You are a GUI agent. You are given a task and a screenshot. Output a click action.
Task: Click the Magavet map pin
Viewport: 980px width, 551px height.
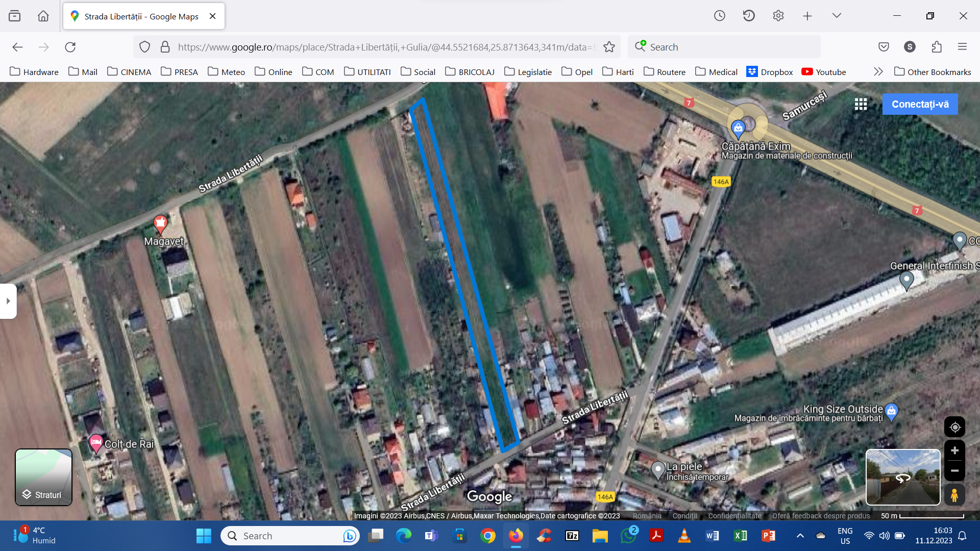(160, 223)
